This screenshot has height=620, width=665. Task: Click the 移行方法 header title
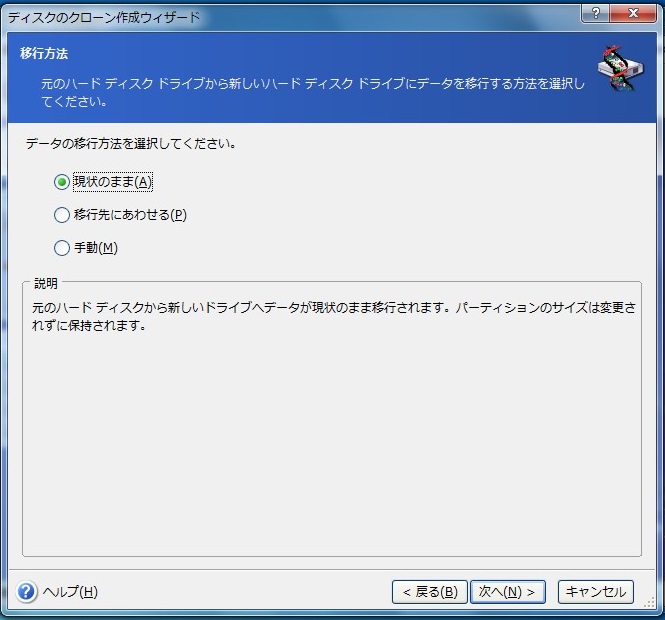tap(44, 54)
